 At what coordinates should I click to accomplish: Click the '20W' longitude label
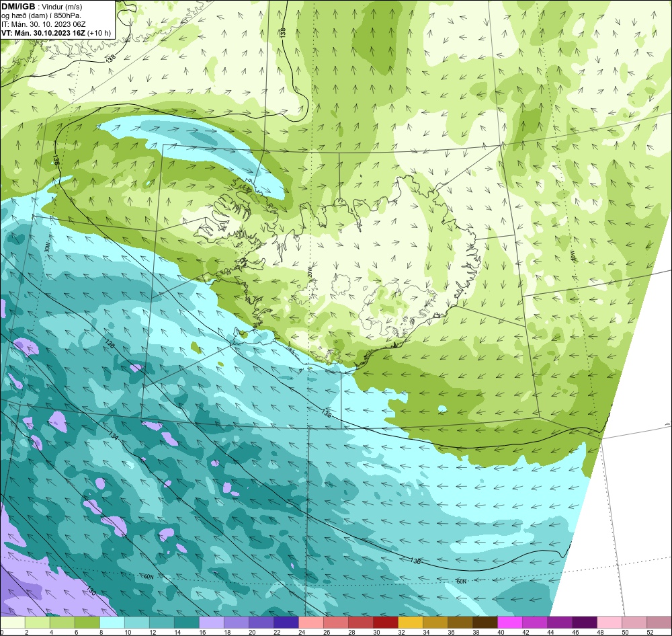click(x=309, y=272)
